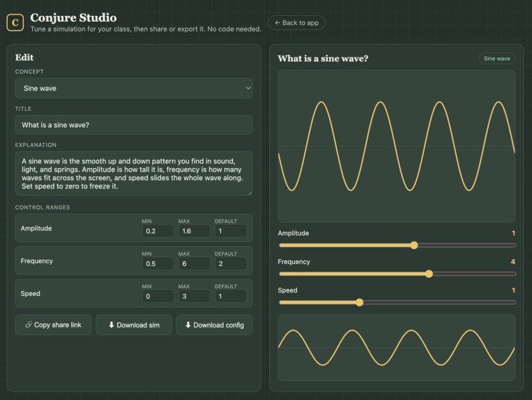The width and height of the screenshot is (532, 400).
Task: Click the small sine wave preview at bottom
Action: coord(396,348)
